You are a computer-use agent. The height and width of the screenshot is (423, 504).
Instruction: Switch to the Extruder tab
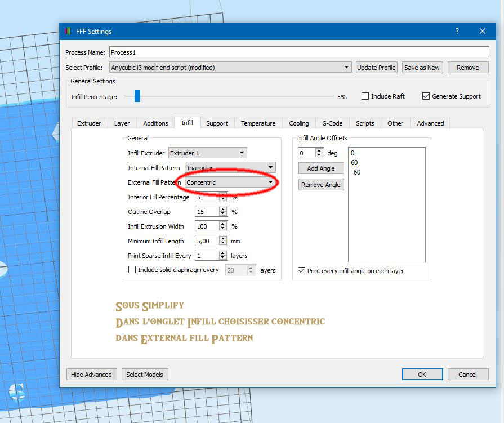pos(89,123)
